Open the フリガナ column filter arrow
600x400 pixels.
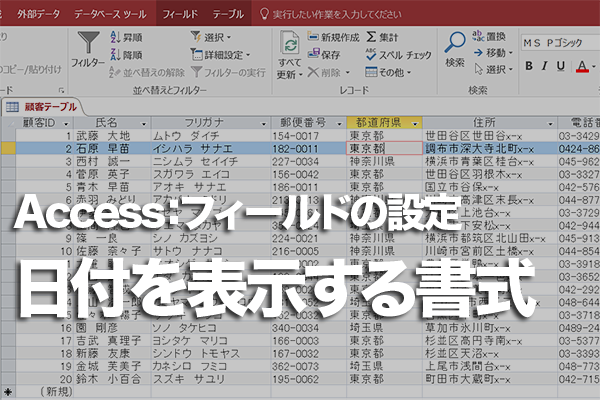263,124
